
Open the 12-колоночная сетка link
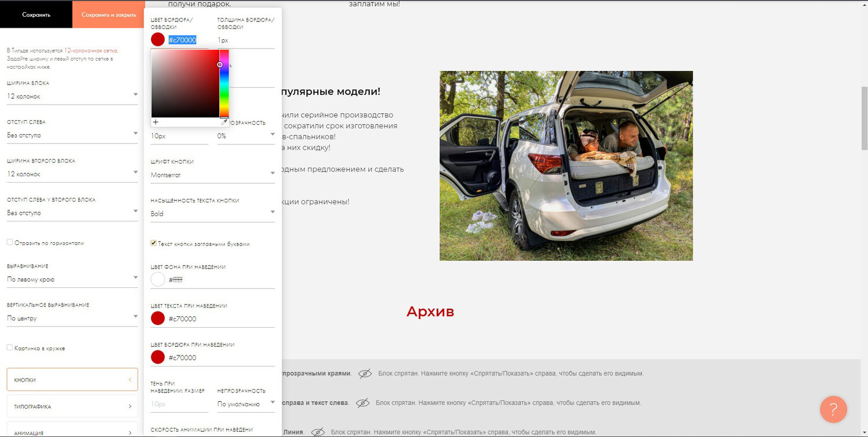point(91,51)
